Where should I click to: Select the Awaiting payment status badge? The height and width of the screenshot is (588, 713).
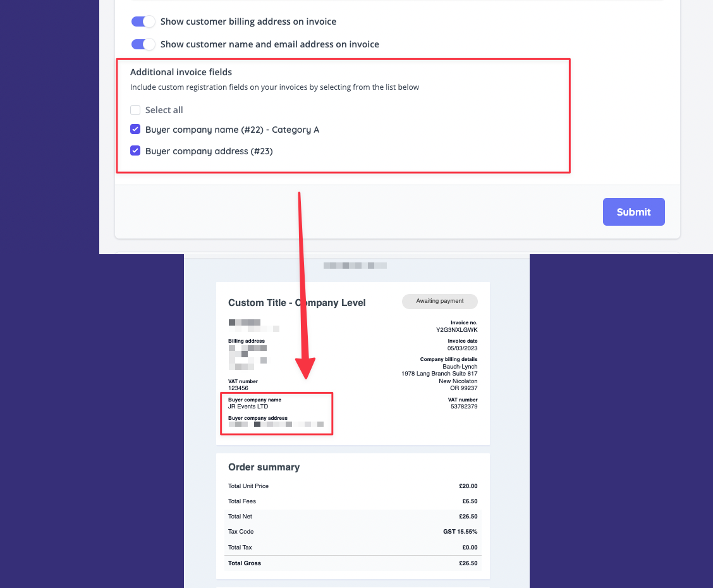point(439,302)
